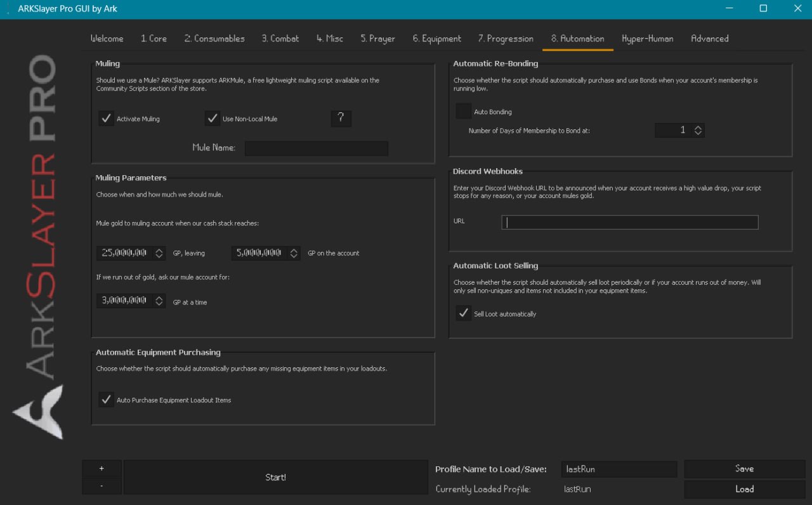Uncheck the Activate Muling checkbox
Screen dimensions: 812x505
(106, 118)
